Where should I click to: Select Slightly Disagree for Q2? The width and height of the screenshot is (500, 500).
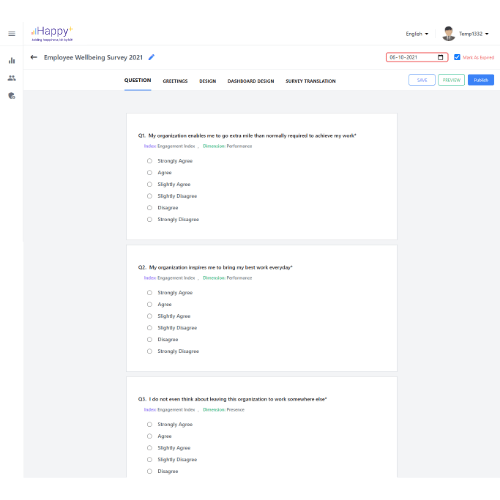(149, 328)
